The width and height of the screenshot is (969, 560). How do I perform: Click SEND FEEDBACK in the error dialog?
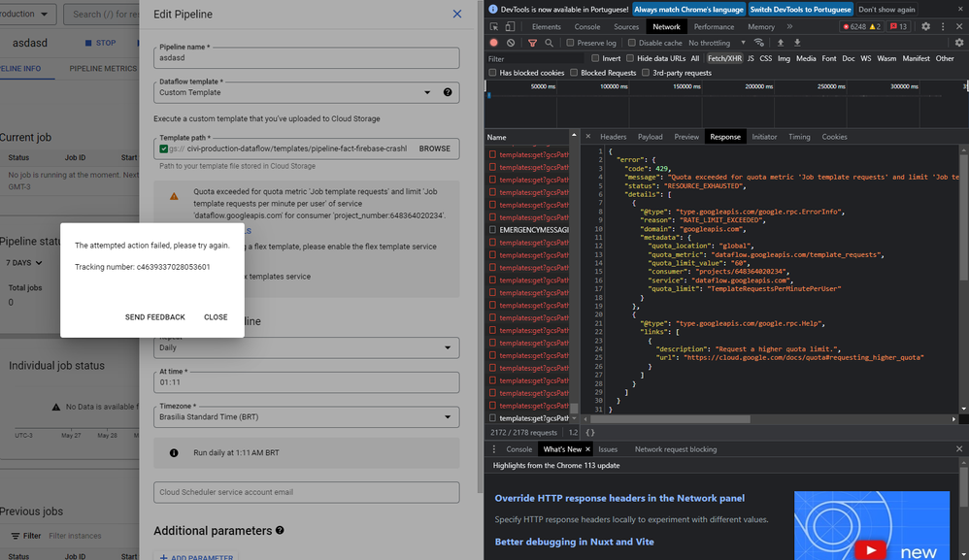tap(155, 317)
